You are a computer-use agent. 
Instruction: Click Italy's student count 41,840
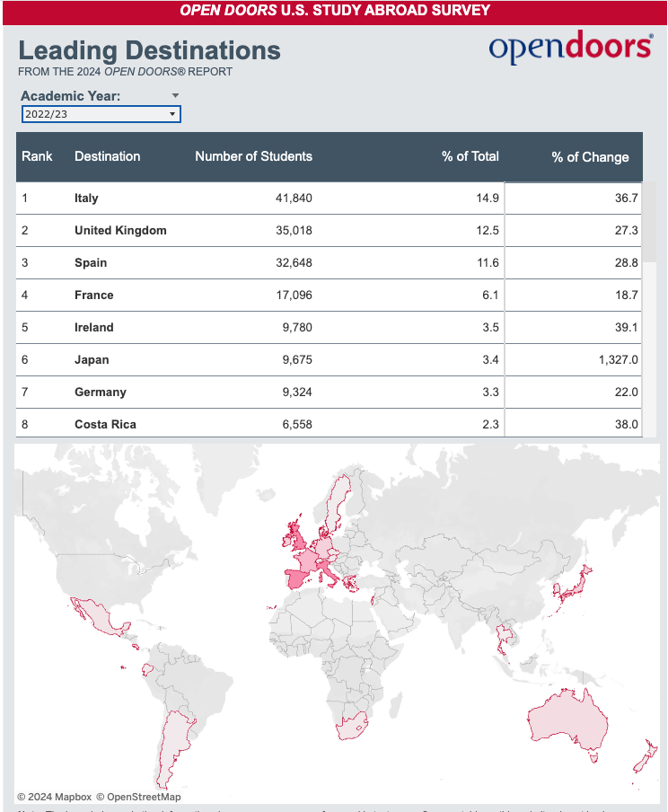click(x=294, y=199)
